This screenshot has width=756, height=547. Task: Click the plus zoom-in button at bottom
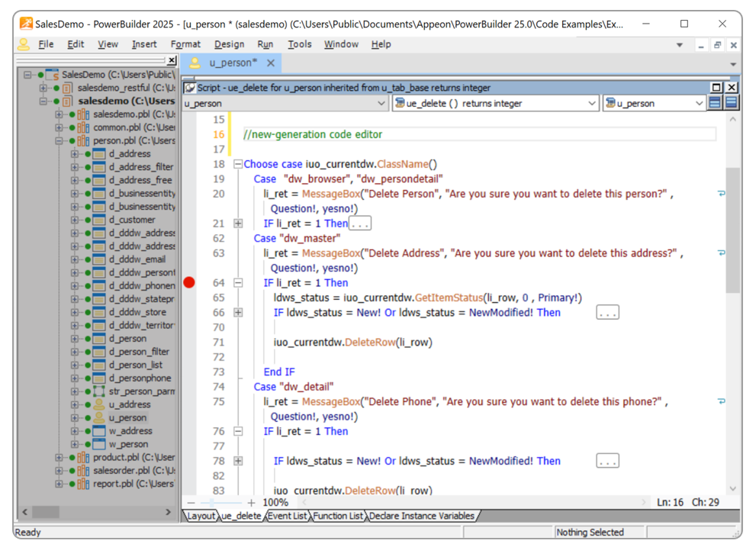(x=250, y=503)
